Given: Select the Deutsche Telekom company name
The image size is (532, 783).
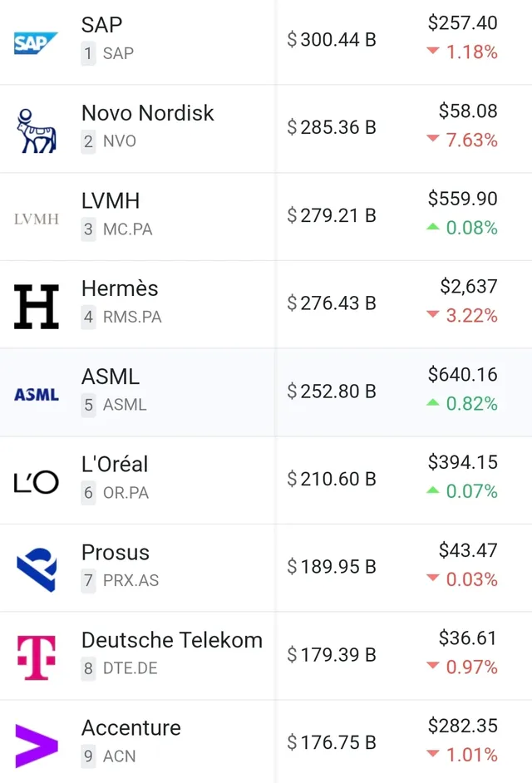Looking at the screenshot, I should [171, 640].
